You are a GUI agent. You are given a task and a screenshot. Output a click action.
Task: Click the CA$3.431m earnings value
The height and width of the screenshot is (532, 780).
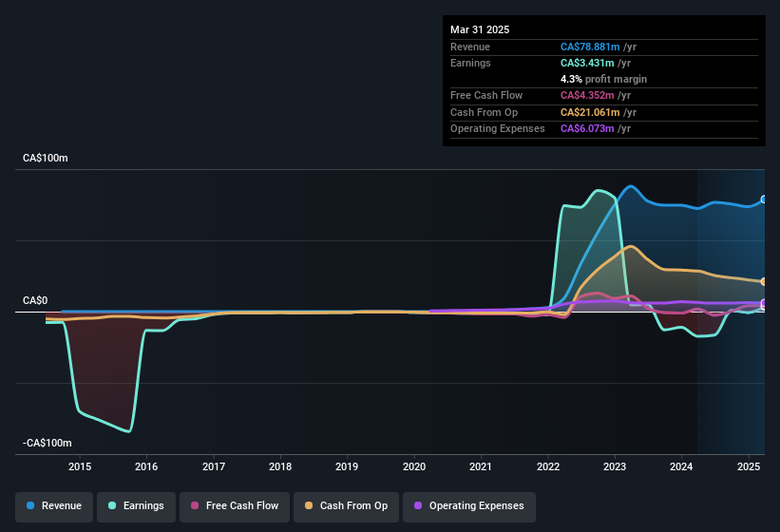click(x=587, y=63)
